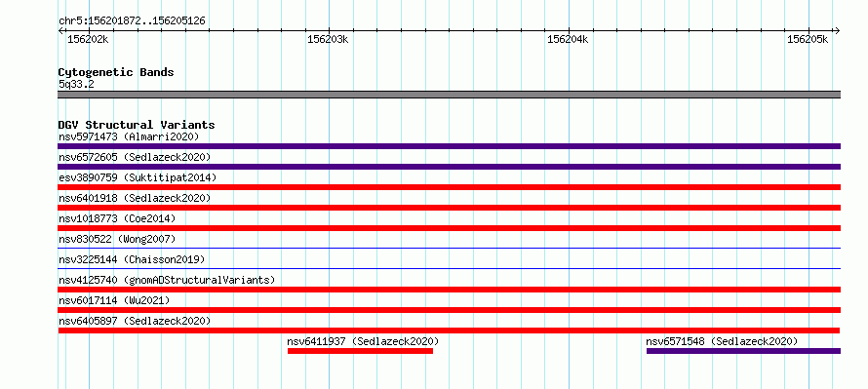Click the 156205k ruler tick label
This screenshot has height=389, width=868.
[x=808, y=39]
